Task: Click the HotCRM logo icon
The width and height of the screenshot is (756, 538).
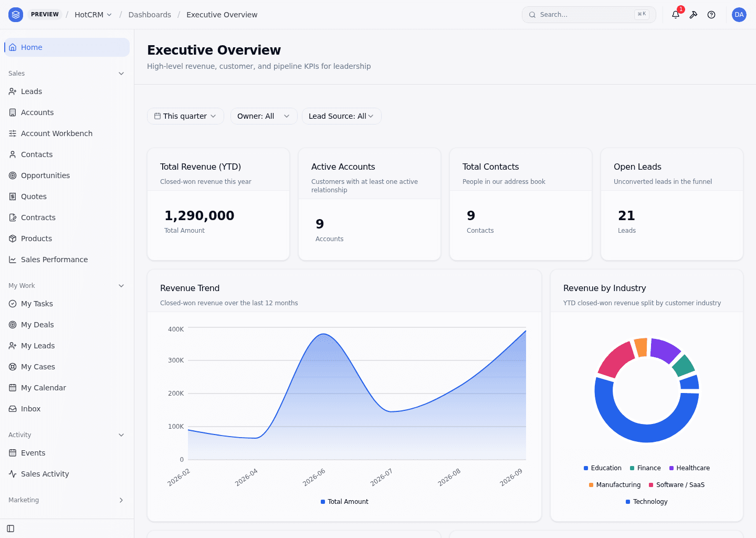Action: [16, 15]
